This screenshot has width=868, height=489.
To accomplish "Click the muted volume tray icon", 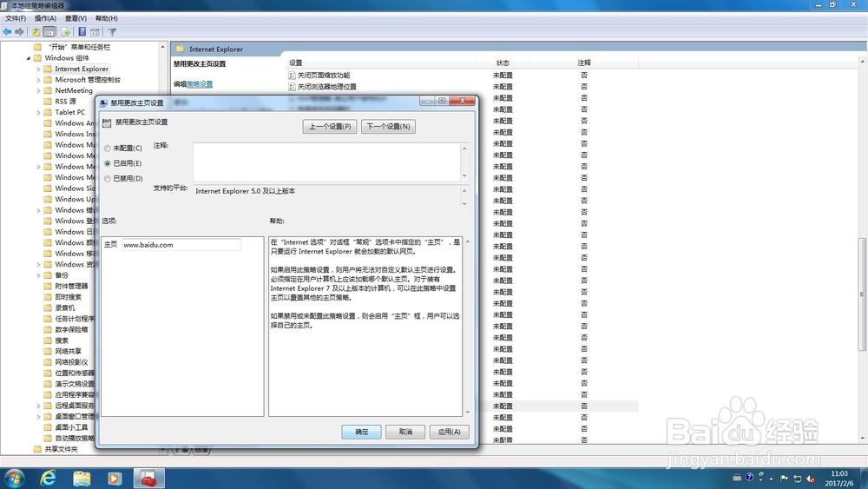I will [x=811, y=479].
